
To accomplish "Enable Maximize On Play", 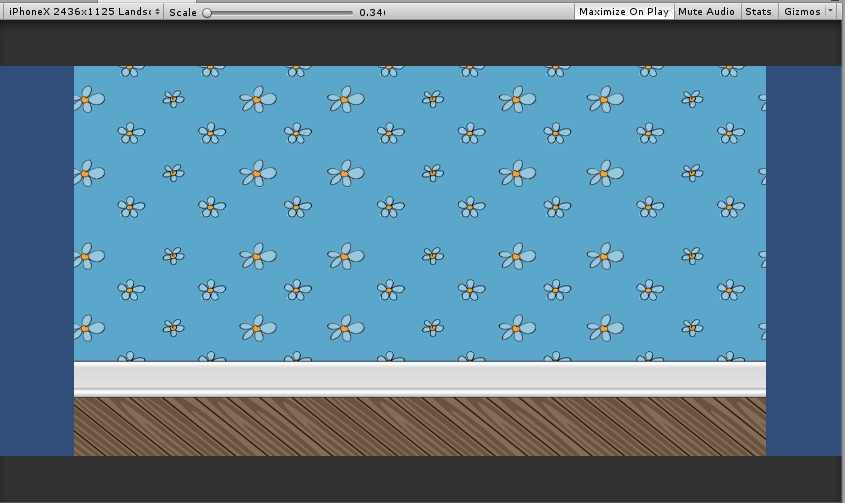I will 624,12.
